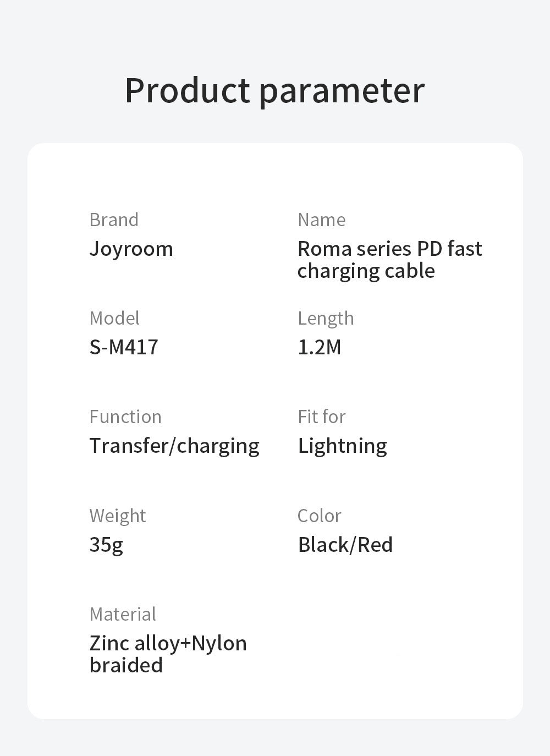The width and height of the screenshot is (550, 756).
Task: Select the "Transfer/charging" function value
Action: tap(174, 446)
